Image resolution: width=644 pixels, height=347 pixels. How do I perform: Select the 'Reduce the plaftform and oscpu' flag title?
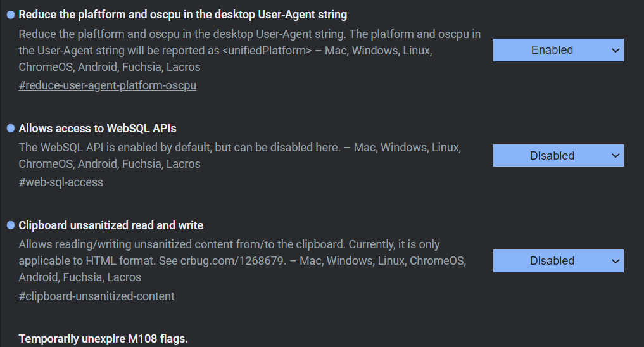tap(183, 15)
